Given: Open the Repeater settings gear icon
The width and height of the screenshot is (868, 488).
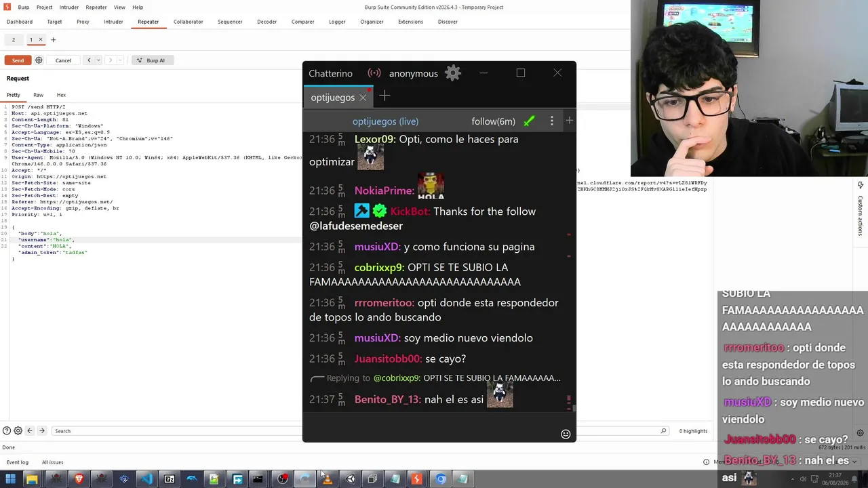Looking at the screenshot, I should (39, 60).
